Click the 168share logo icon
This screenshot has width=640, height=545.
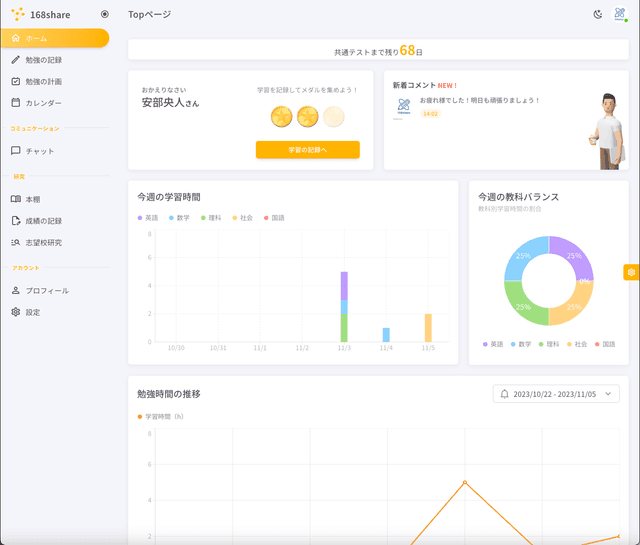[18, 14]
